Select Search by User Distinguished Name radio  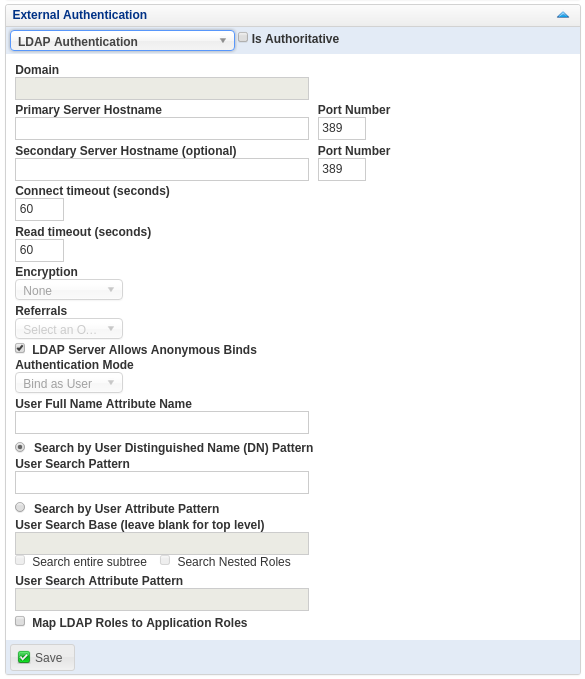coord(20,446)
